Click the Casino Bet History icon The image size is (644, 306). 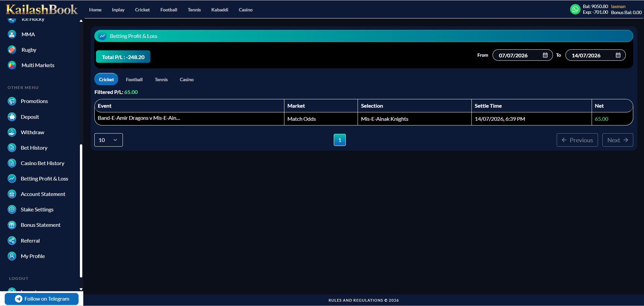coord(12,163)
